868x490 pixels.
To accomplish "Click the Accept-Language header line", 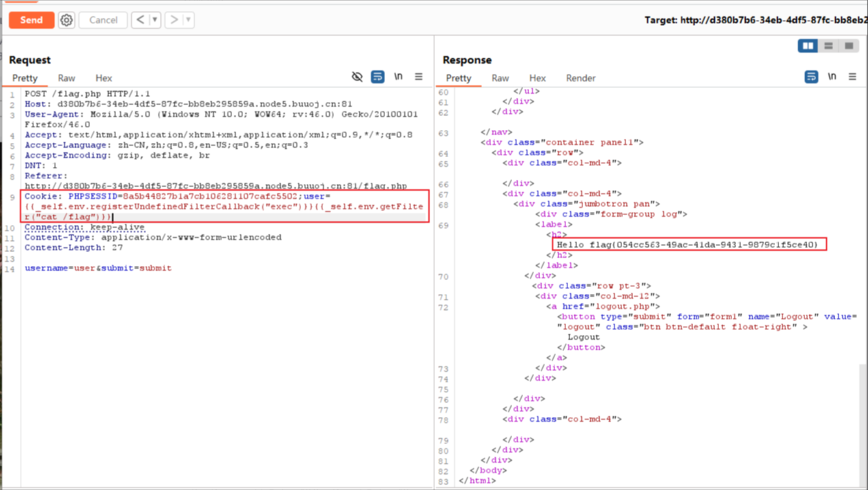I will tap(166, 145).
